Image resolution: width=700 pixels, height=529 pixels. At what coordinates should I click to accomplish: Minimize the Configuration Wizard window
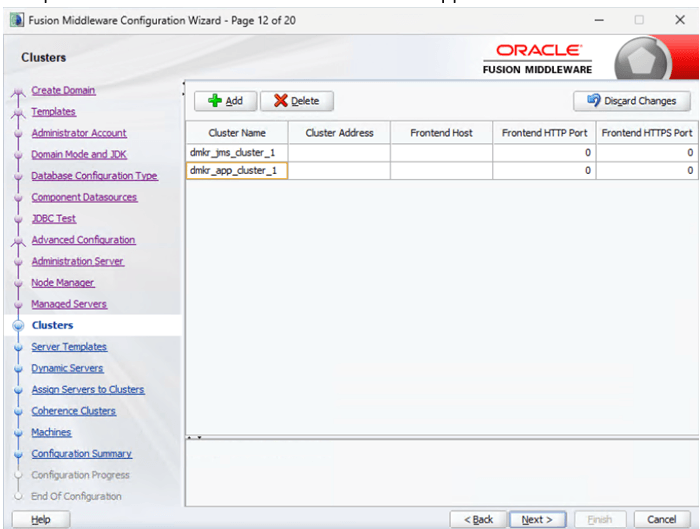[x=599, y=20]
